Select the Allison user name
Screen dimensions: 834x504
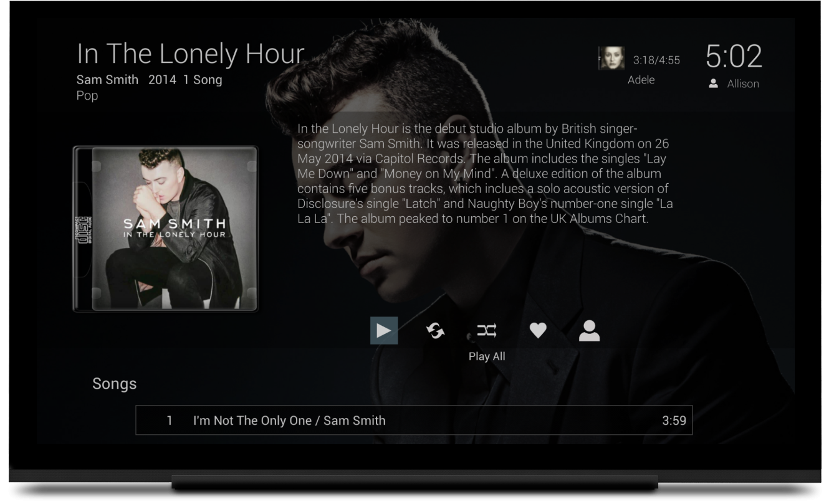coord(743,83)
